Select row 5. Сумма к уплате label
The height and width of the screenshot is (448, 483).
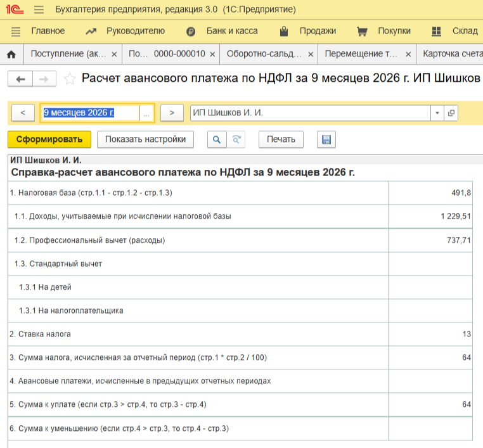point(108,404)
